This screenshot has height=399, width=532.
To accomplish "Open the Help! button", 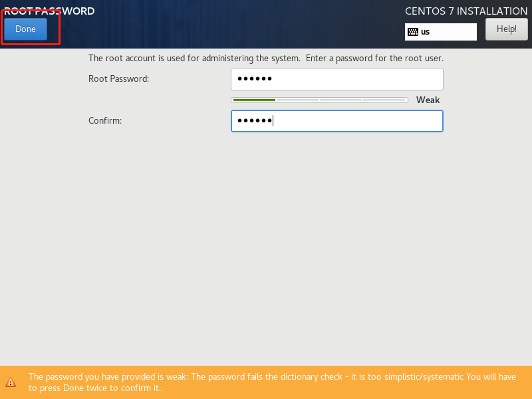I will click(x=507, y=29).
